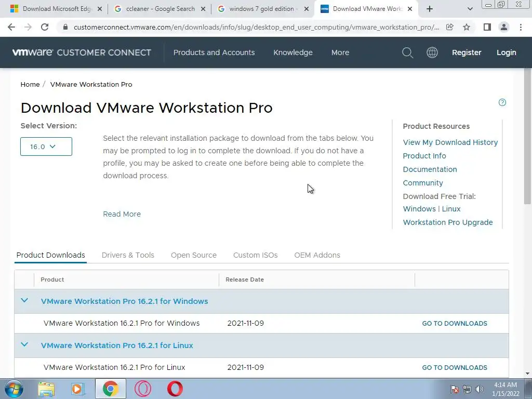Open the 16.0 version dropdown

pyautogui.click(x=46, y=147)
